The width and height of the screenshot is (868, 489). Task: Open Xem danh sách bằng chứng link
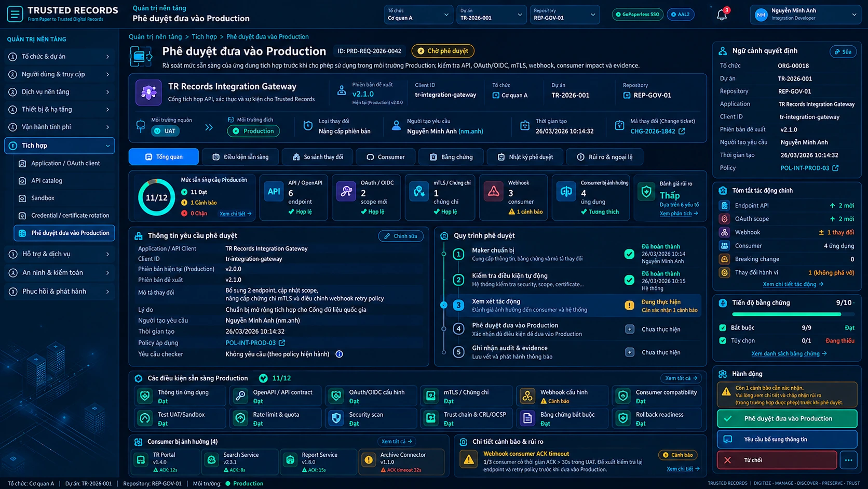click(789, 354)
